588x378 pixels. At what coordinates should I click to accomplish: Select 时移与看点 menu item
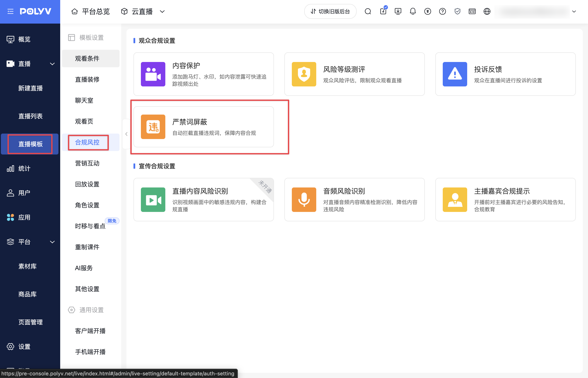click(91, 226)
